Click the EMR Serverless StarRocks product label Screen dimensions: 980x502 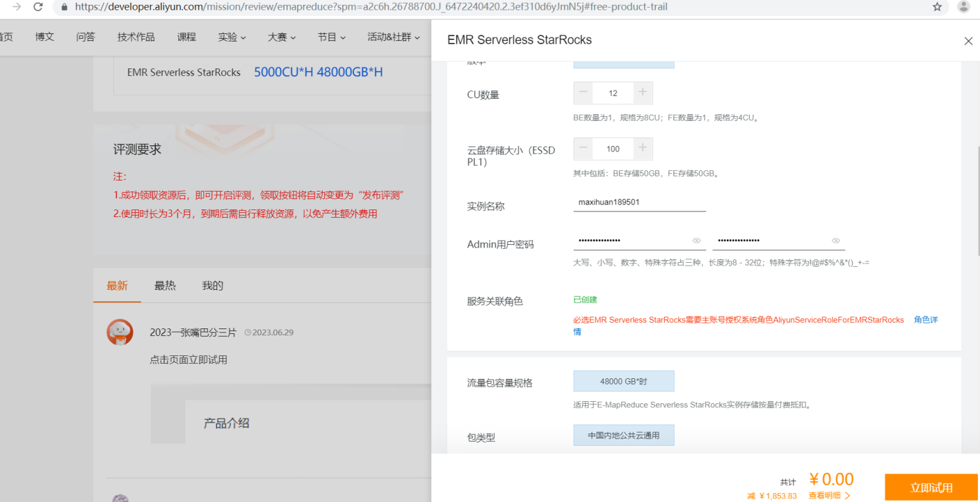pos(184,72)
